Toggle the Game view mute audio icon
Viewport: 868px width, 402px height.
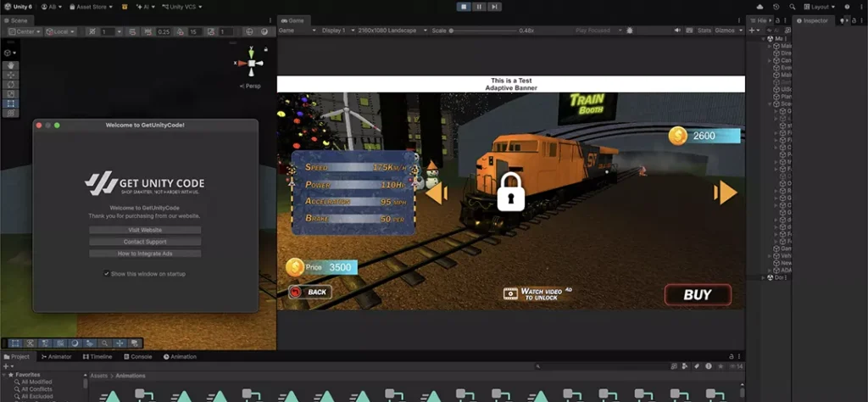677,31
